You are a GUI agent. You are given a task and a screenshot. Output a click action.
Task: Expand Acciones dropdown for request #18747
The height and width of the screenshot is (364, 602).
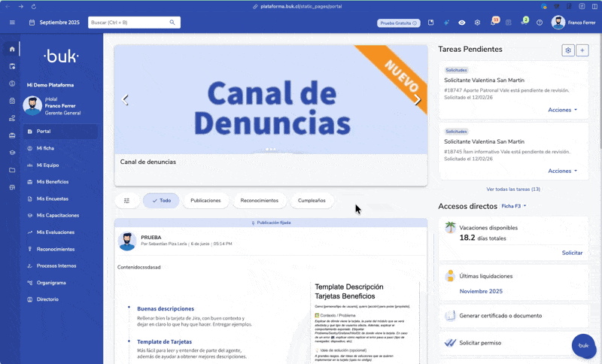pos(563,110)
